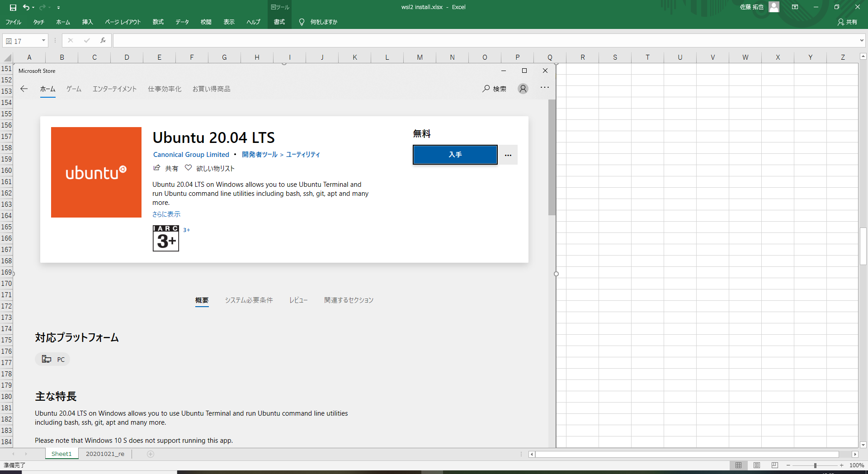Switch to Page Break Preview view
The image size is (868, 474).
[x=775, y=465]
